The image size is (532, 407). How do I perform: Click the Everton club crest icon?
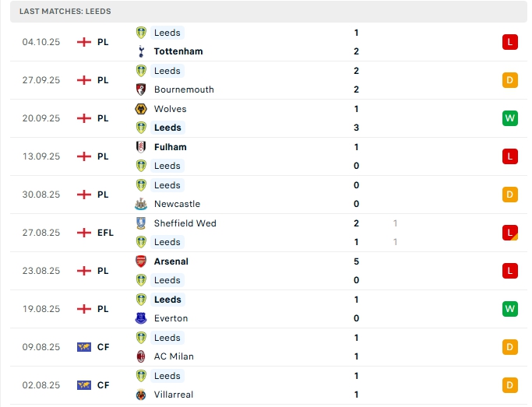141,318
